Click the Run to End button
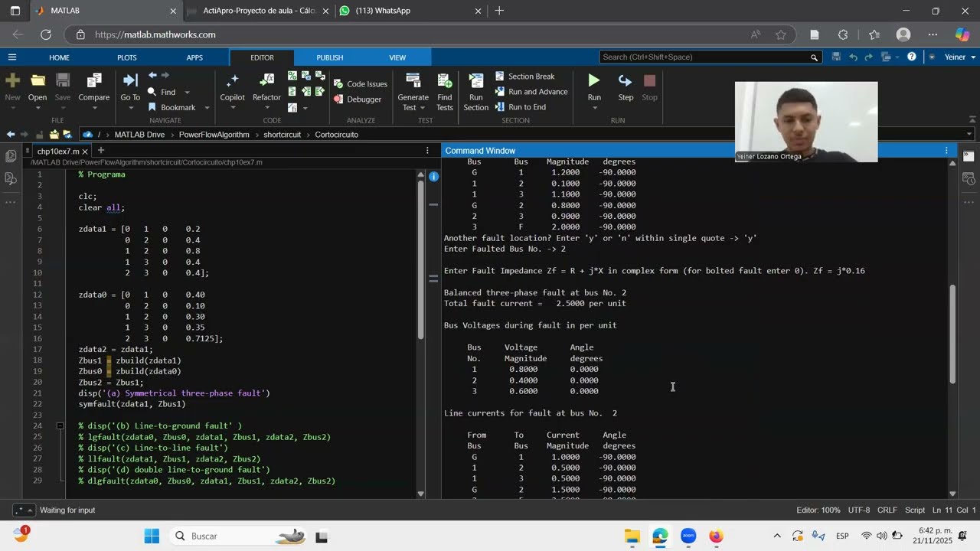980x551 pixels. pos(521,107)
